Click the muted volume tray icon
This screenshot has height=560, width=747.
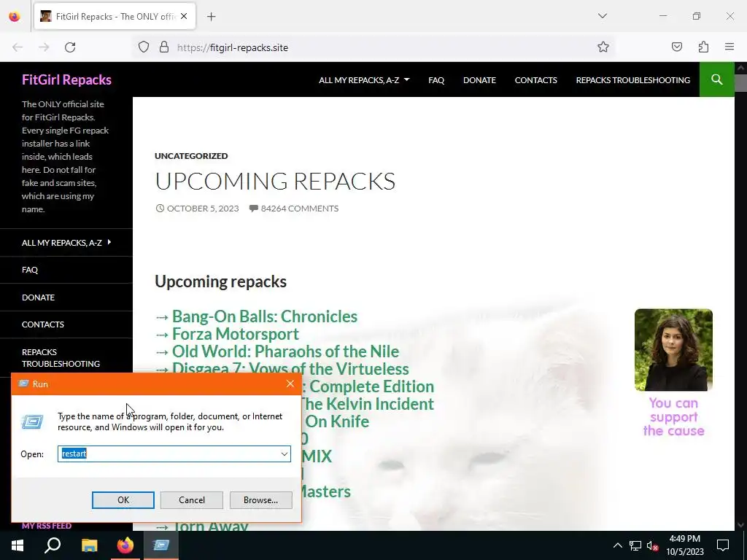tap(652, 545)
